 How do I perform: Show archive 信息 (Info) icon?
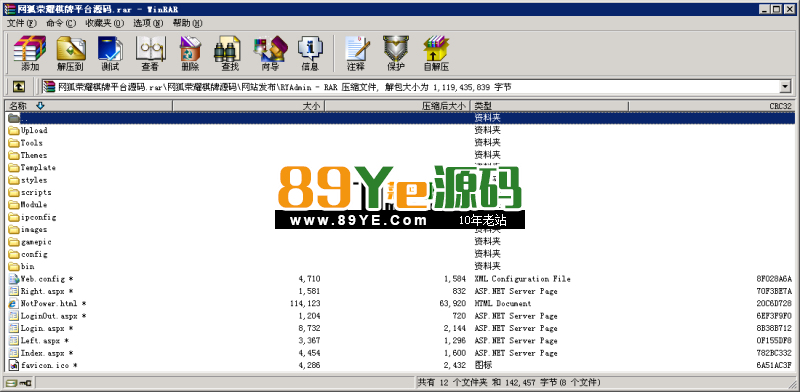point(310,54)
